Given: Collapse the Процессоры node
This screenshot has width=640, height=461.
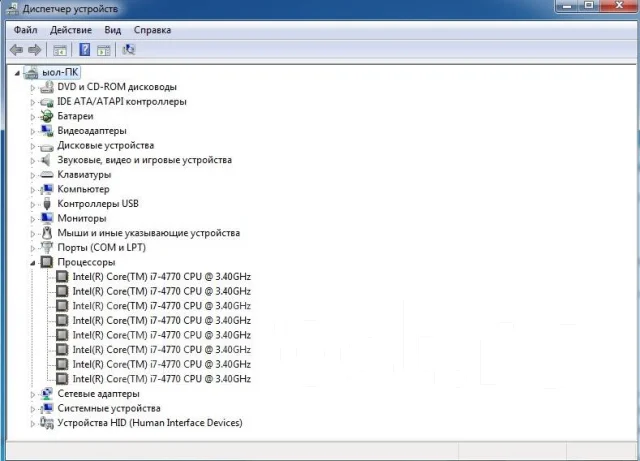Looking at the screenshot, I should (33, 263).
